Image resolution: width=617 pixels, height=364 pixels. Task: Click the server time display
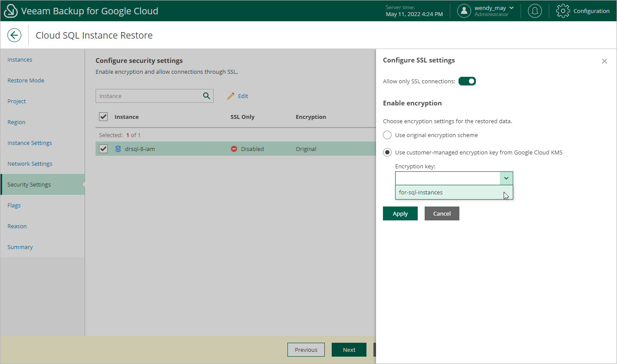tap(414, 11)
